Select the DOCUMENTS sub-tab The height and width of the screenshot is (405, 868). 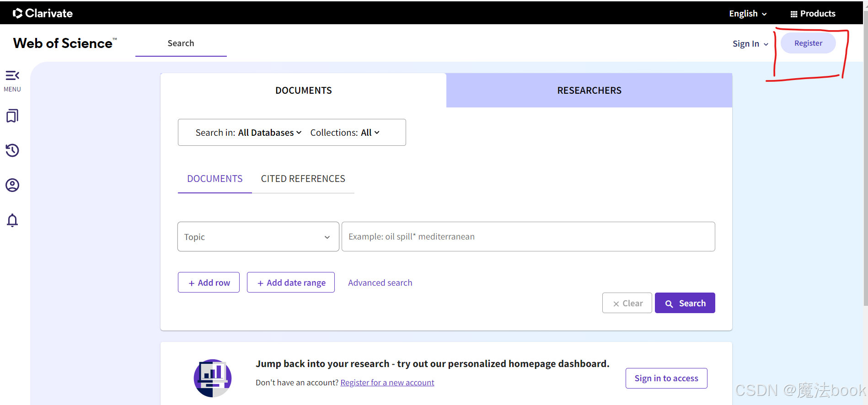pos(215,179)
